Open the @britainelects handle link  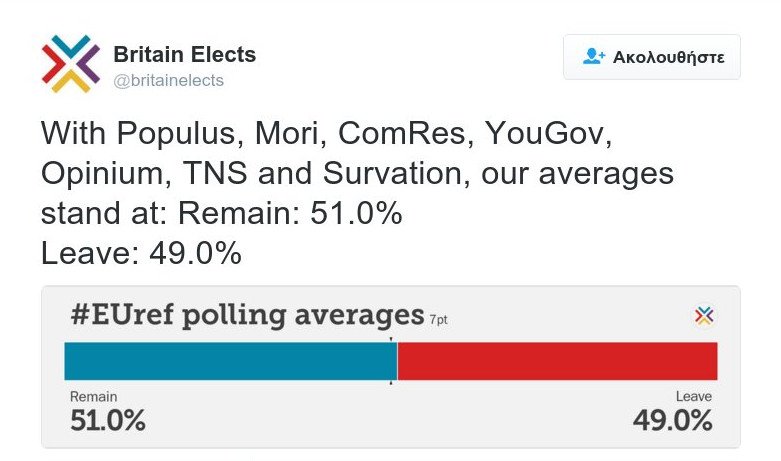coord(168,81)
